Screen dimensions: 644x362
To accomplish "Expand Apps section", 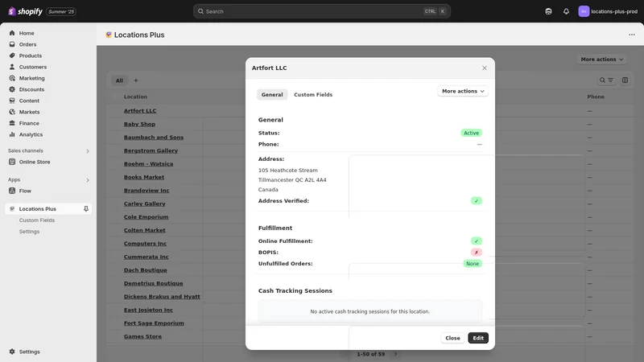I will (x=88, y=179).
